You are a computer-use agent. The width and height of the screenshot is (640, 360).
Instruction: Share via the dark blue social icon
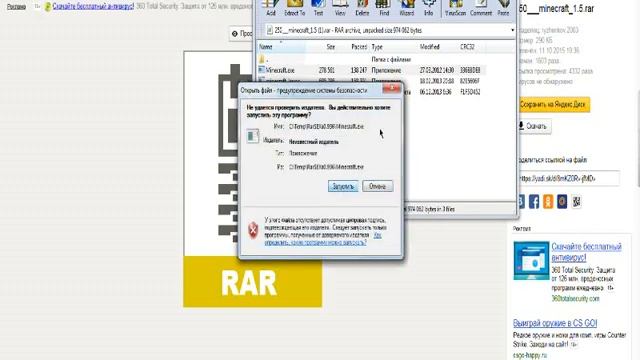562,201
